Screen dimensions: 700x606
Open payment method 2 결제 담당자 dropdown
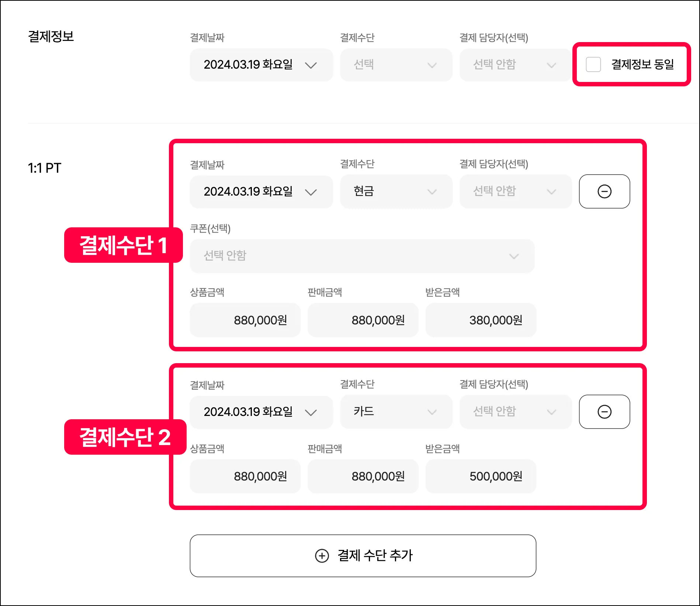pyautogui.click(x=515, y=412)
